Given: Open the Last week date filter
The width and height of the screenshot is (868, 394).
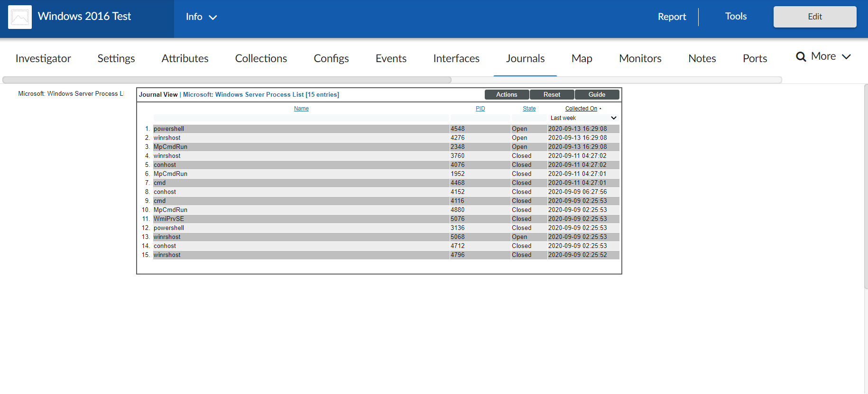Looking at the screenshot, I should pos(583,118).
